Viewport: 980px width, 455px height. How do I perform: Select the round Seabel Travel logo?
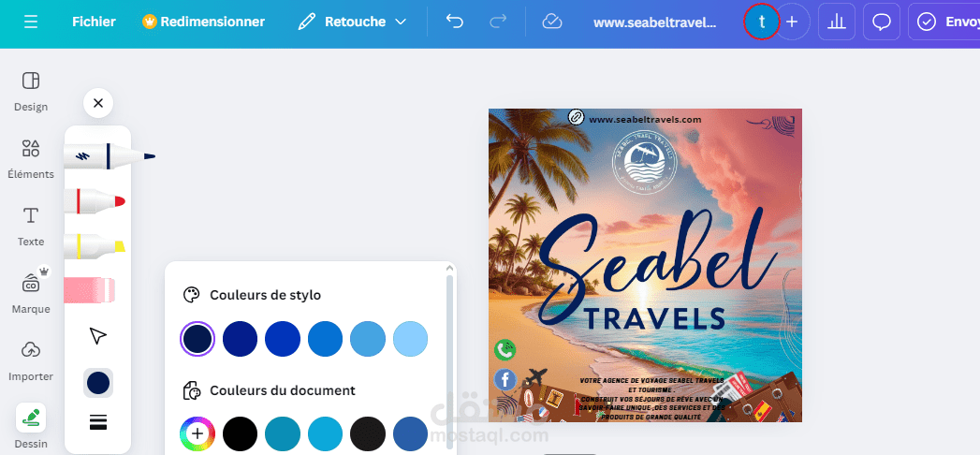click(644, 163)
